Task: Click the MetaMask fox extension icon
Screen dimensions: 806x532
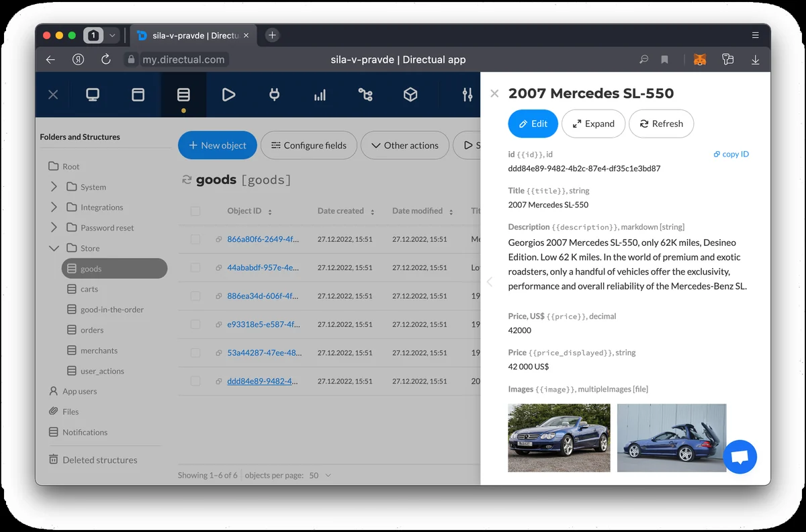Action: pyautogui.click(x=699, y=60)
